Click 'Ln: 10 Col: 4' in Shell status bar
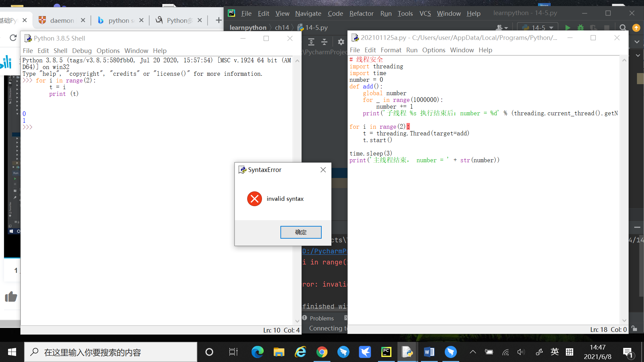 click(x=281, y=330)
